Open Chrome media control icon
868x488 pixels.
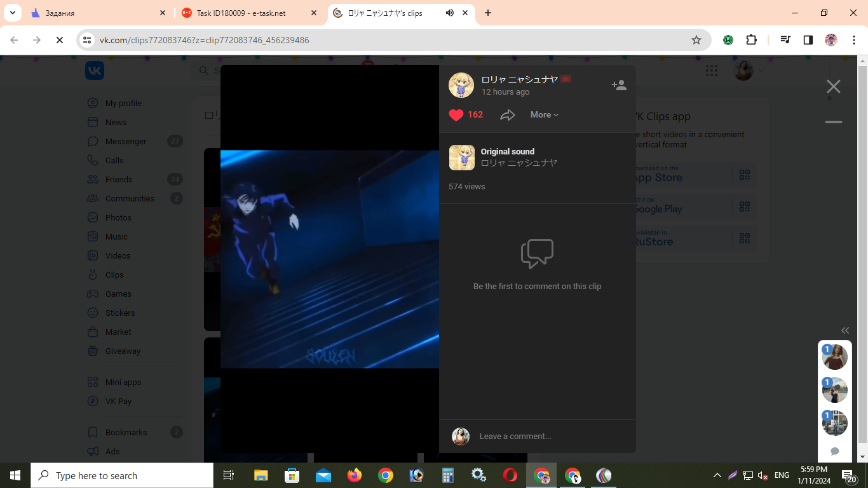[x=785, y=40]
